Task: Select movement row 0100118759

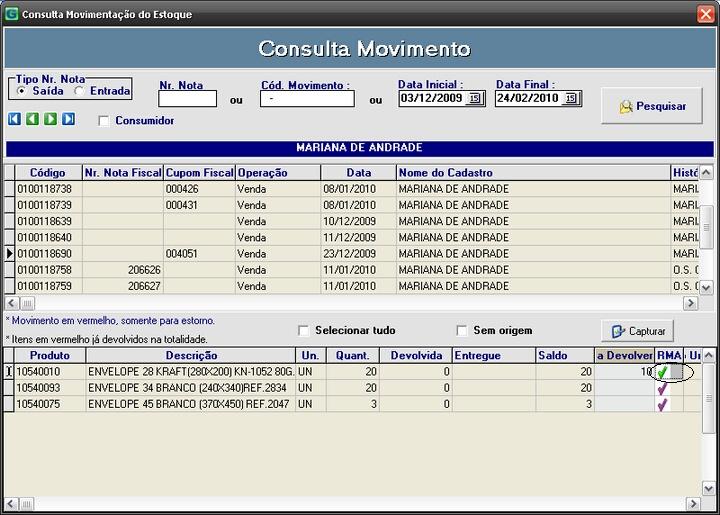Action: (x=351, y=286)
